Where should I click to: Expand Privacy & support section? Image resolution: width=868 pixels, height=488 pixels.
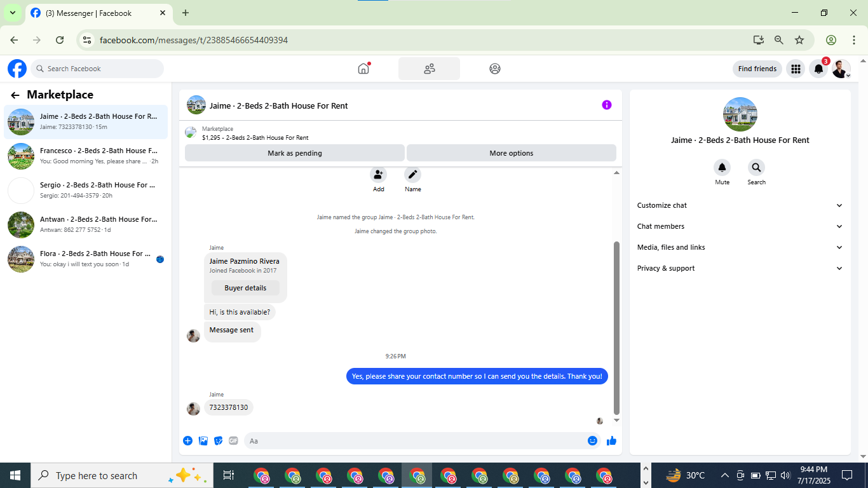point(740,268)
